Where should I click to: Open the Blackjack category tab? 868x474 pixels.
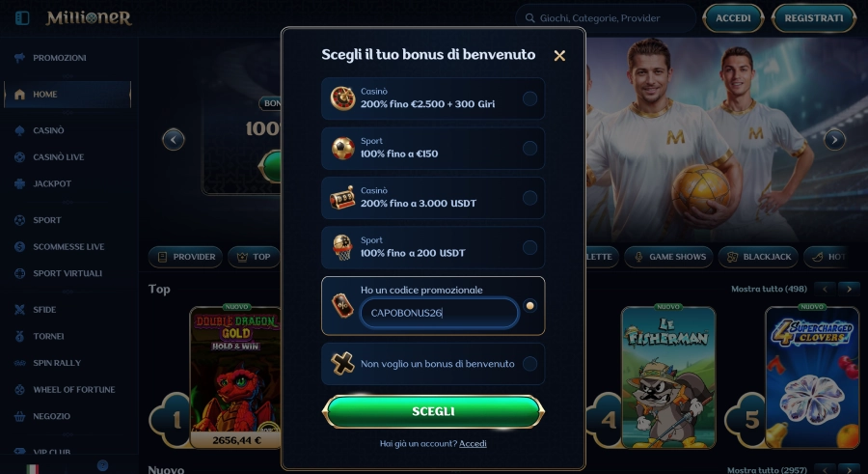(758, 257)
